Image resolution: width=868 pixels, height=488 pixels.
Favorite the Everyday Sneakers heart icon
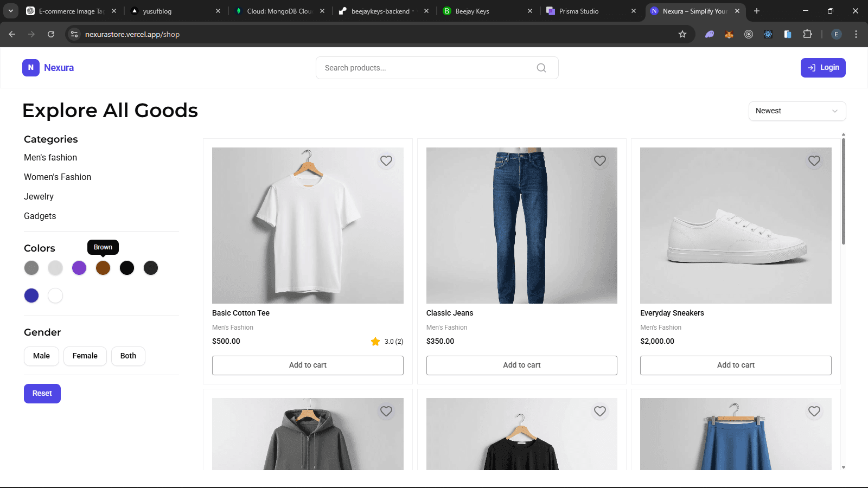[814, 160]
